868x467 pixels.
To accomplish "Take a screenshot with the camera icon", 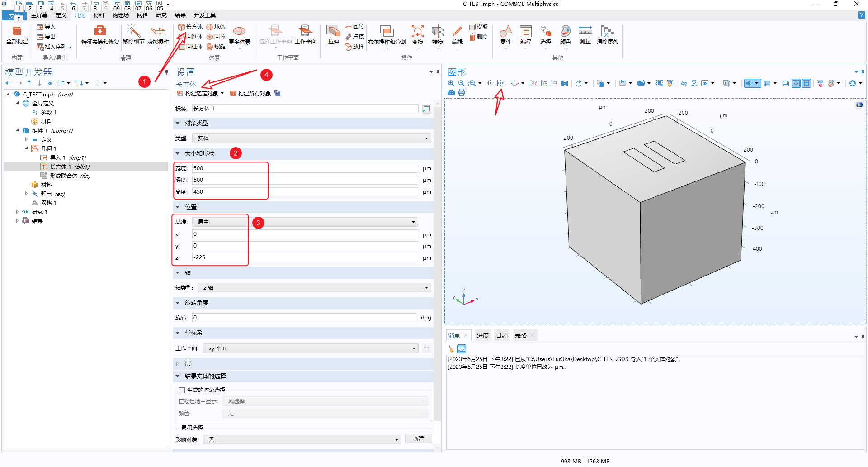I will point(451,92).
